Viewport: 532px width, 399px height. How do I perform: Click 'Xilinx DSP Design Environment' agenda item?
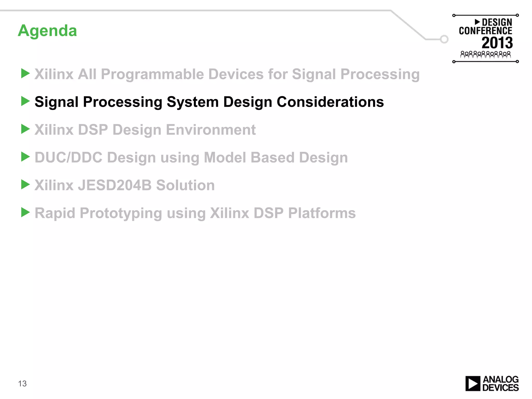pos(145,130)
